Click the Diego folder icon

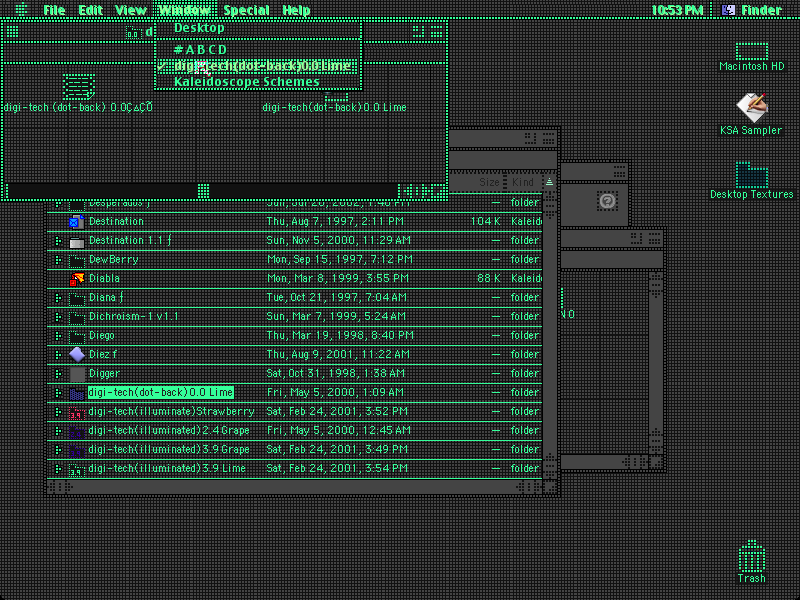[x=77, y=336]
